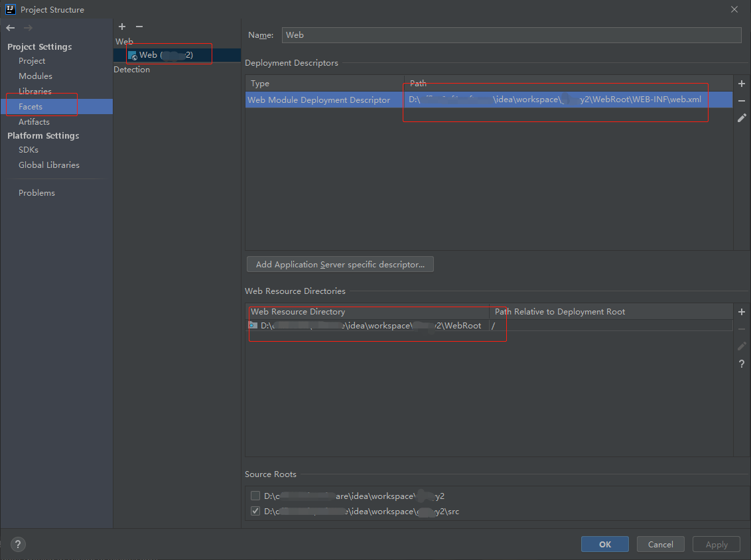Add a web resource directory with plus icon

(741, 311)
